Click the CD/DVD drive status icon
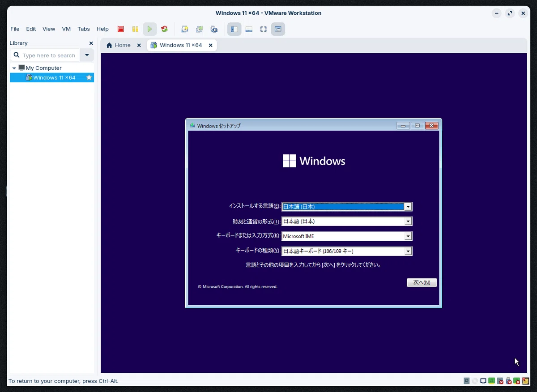 coord(475,381)
